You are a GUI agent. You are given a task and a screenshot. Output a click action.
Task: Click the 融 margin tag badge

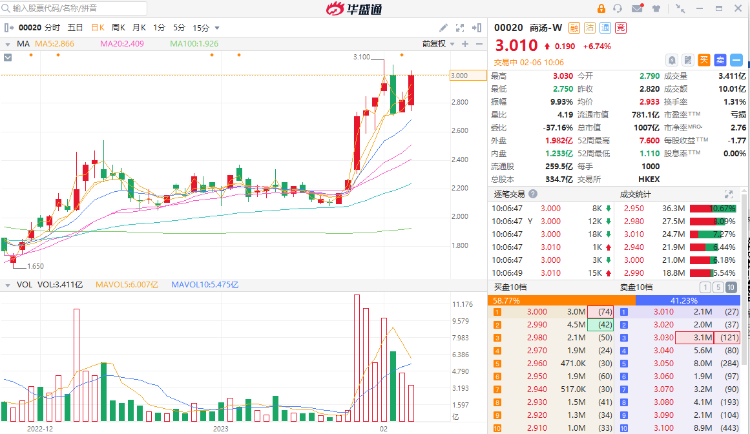574,28
